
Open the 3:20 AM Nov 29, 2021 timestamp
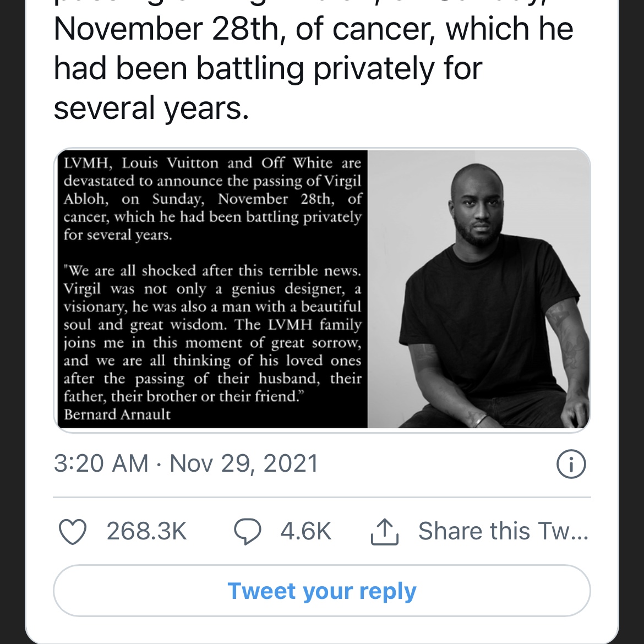[186, 463]
